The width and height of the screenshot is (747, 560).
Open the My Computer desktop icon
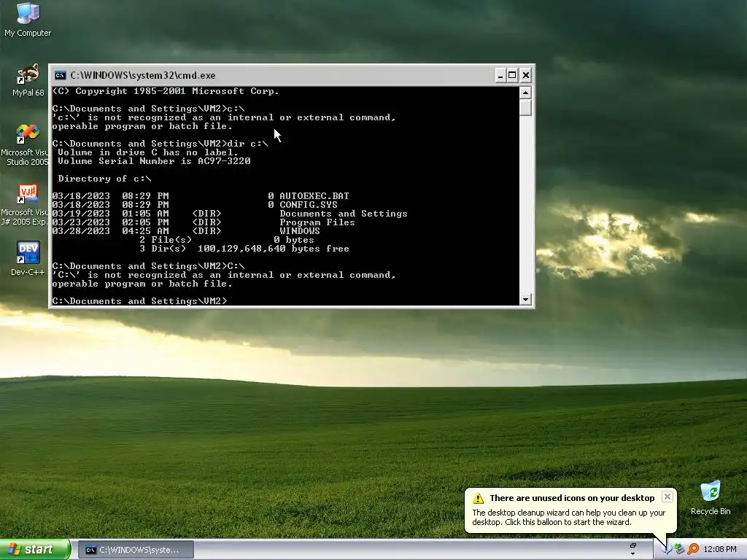[x=28, y=20]
